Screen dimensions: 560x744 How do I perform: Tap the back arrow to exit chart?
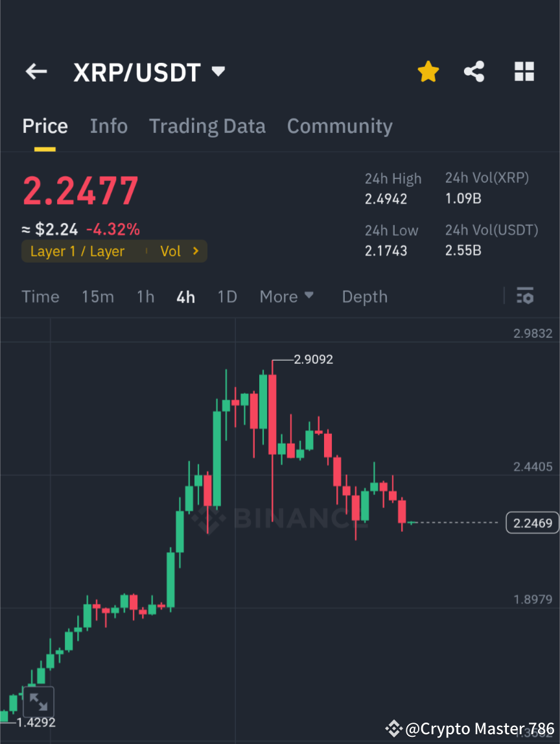click(x=36, y=72)
